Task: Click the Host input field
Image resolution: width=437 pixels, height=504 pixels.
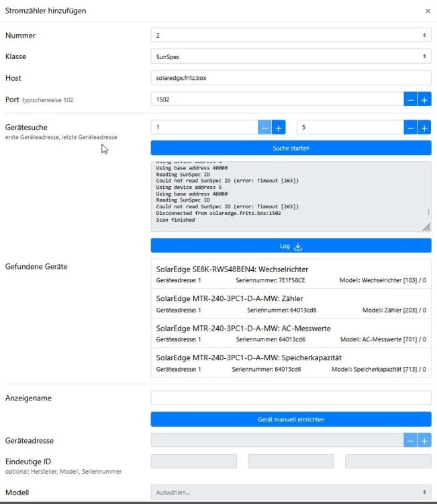Action: (291, 78)
